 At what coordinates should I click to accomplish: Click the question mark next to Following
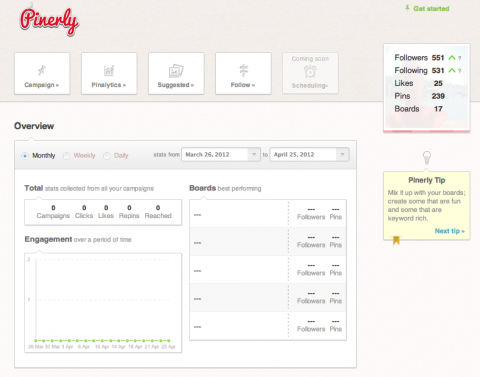point(460,71)
